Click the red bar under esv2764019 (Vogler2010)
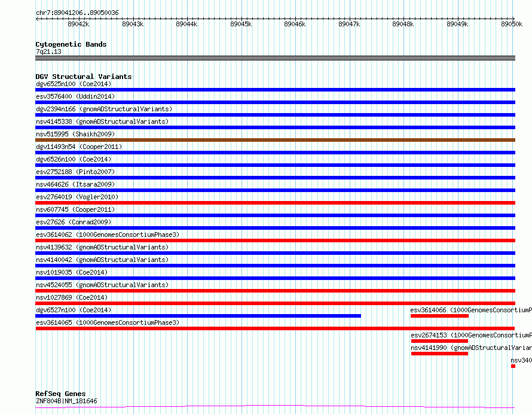Image resolution: width=532 pixels, height=414 pixels. tap(275, 203)
